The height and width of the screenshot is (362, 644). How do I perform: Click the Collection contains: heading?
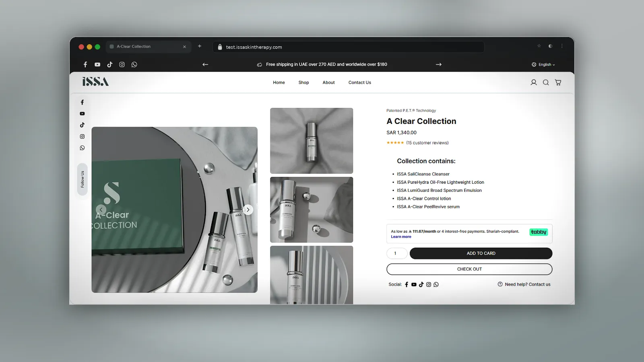(426, 161)
